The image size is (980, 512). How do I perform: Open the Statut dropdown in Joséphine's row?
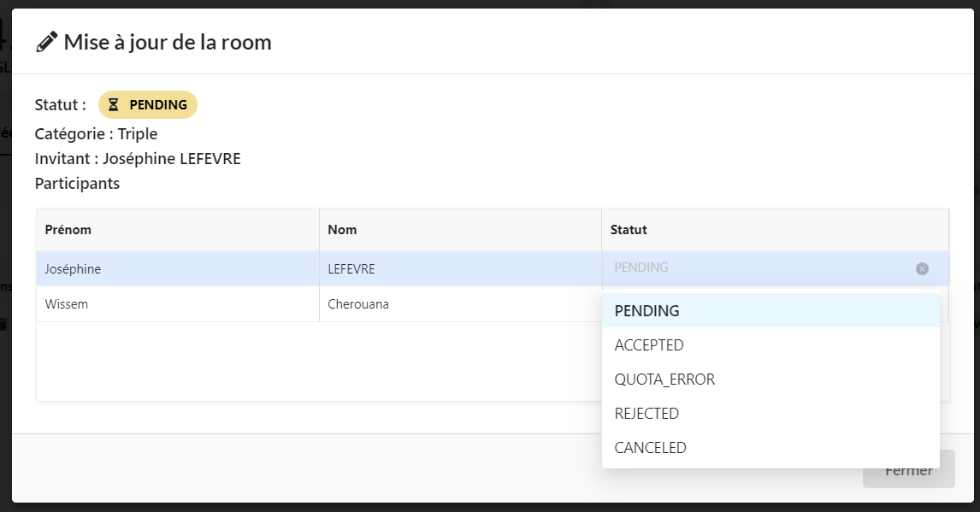coord(761,268)
